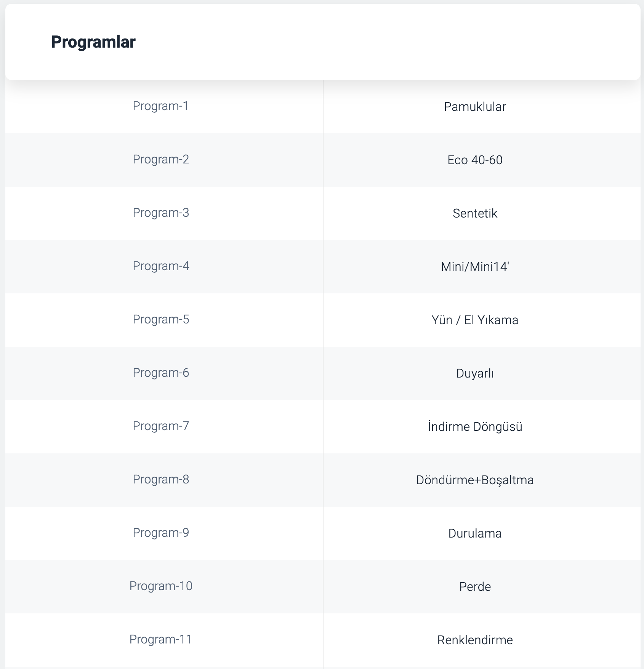Select the Program-4 row label
Viewport: 644px width, 669px height.
point(161,266)
